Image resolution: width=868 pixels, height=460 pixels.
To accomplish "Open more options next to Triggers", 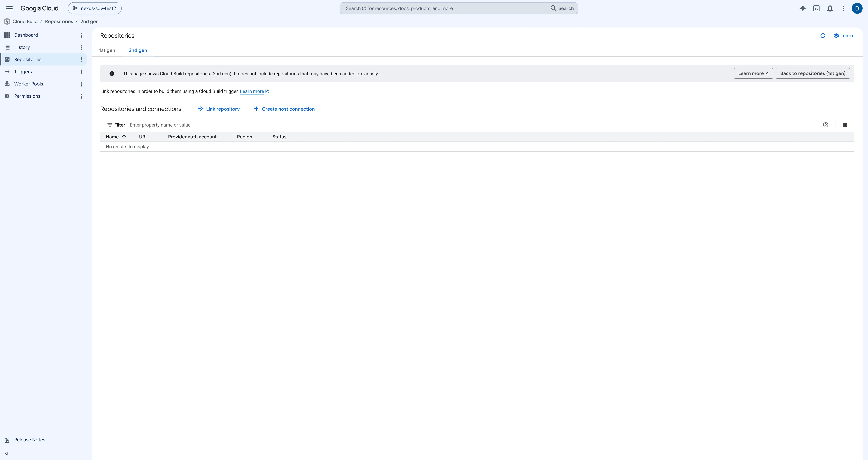I will (81, 72).
